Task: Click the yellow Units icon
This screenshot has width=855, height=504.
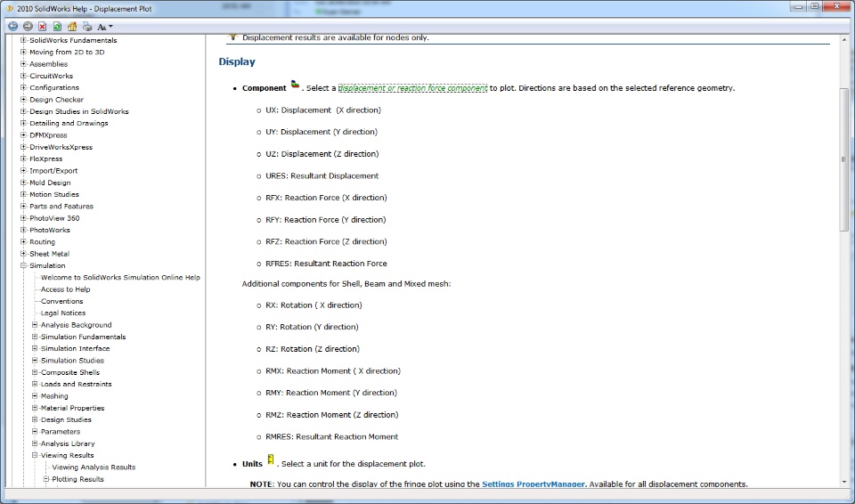Action: click(x=271, y=459)
